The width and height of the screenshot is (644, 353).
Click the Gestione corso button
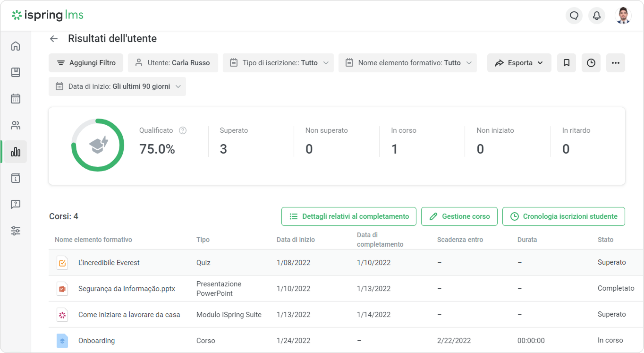(x=459, y=216)
